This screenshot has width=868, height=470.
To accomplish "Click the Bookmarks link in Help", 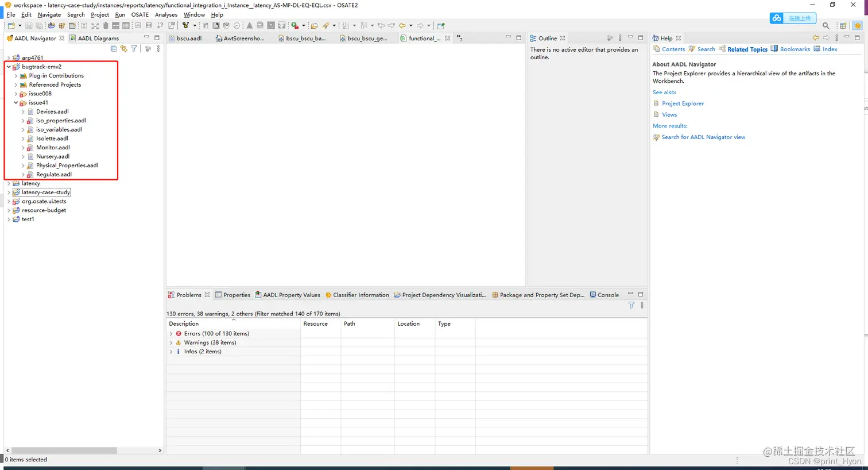I will (x=795, y=49).
